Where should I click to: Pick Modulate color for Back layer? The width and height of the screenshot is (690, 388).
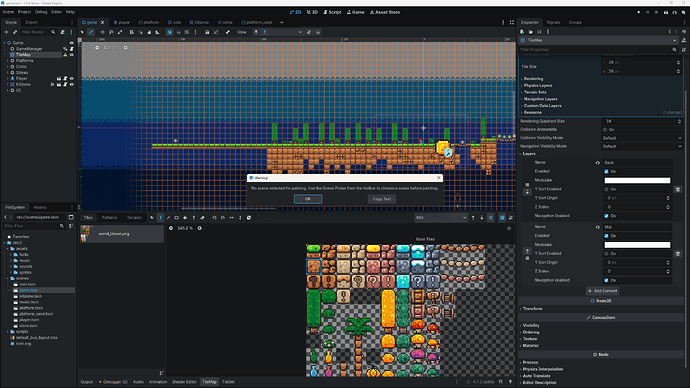point(637,180)
